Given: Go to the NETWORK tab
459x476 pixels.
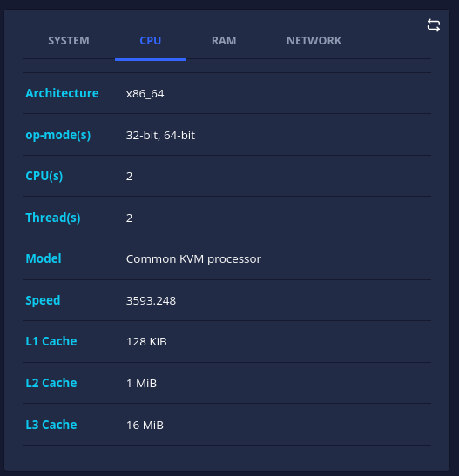Looking at the screenshot, I should coord(314,41).
